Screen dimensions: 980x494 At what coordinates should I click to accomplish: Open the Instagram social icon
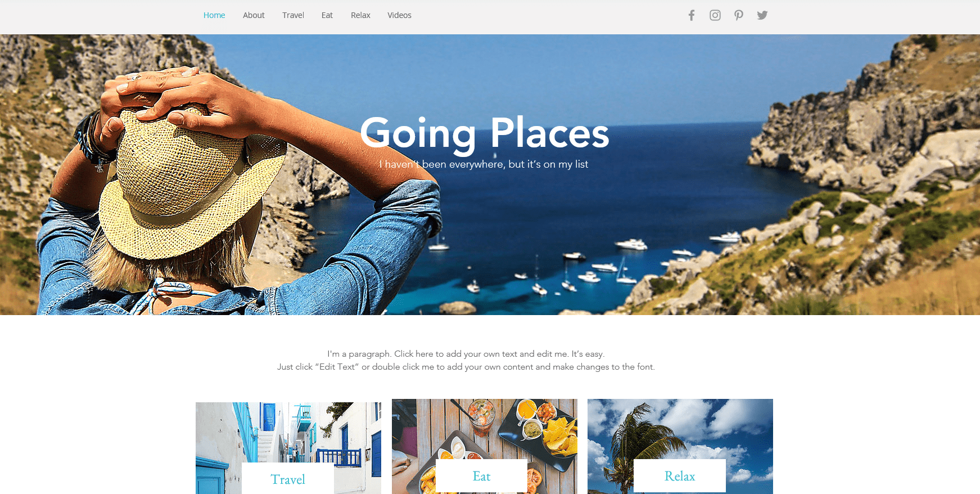coord(715,15)
